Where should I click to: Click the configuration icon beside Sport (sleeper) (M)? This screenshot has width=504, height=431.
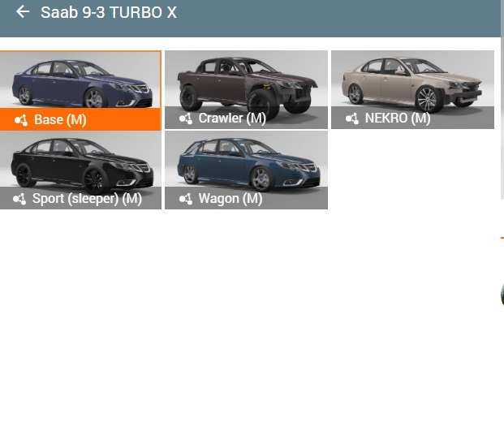19,199
